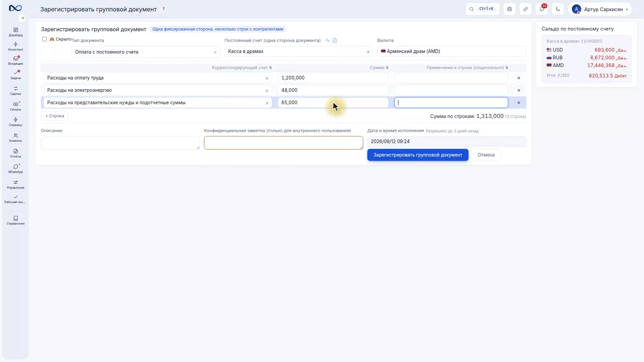Click the document icon next to Постоянный счет
Viewport: 644px width, 362px height.
click(x=334, y=40)
